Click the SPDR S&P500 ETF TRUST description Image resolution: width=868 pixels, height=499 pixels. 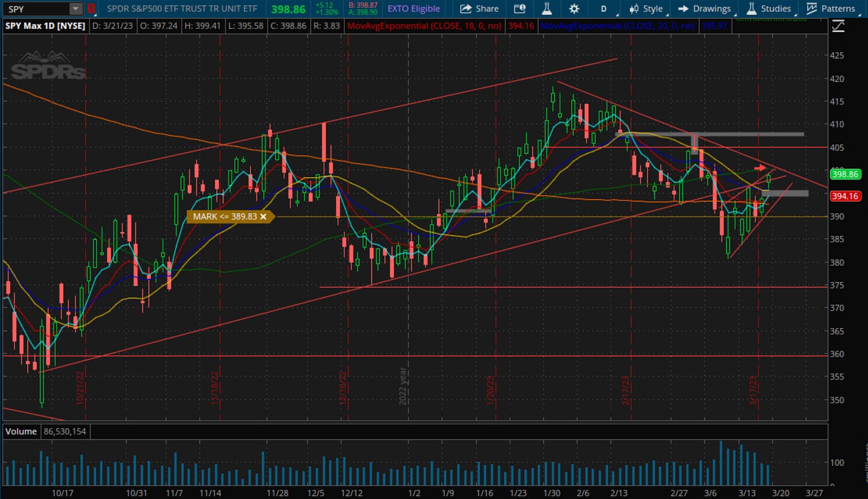pos(182,8)
